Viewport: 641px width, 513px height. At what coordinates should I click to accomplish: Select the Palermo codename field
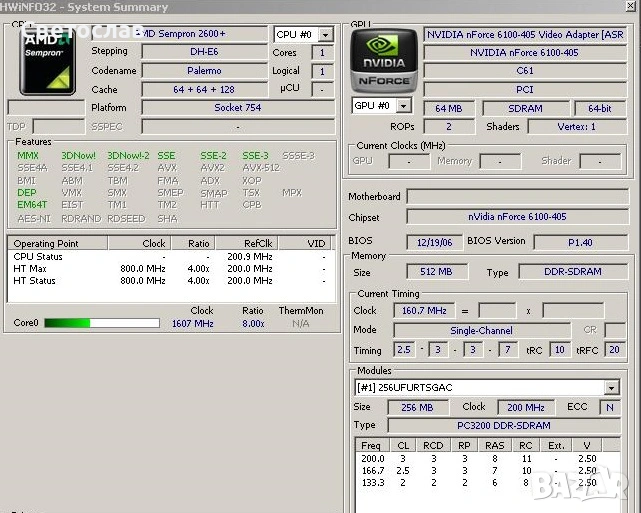point(204,71)
